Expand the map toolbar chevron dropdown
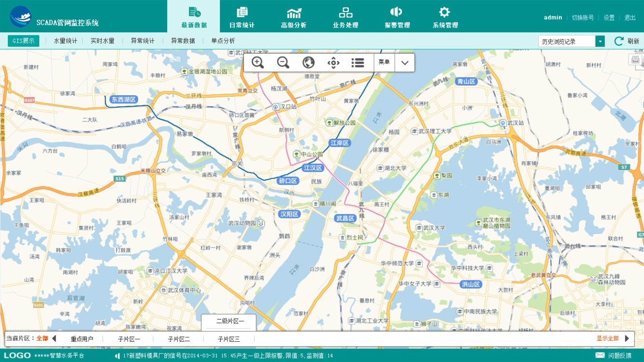This screenshot has width=644, height=362. 405,62
